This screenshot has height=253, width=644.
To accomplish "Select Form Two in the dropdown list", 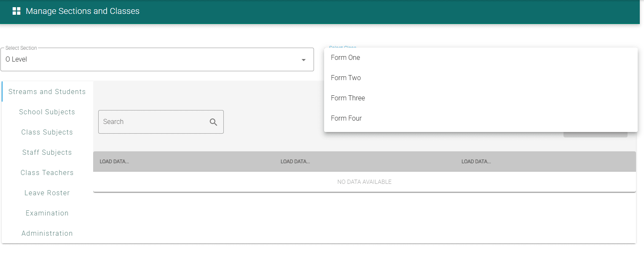I will click(x=346, y=78).
